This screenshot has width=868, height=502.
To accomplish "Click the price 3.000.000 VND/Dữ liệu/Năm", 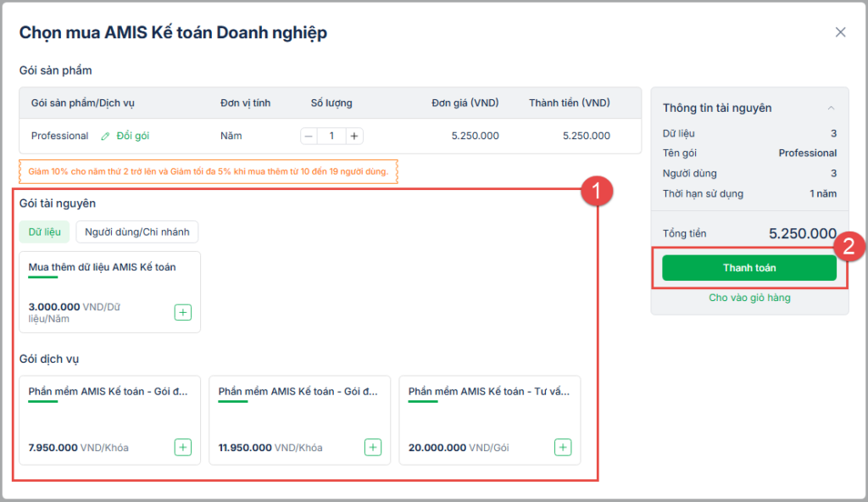I will pos(75,313).
